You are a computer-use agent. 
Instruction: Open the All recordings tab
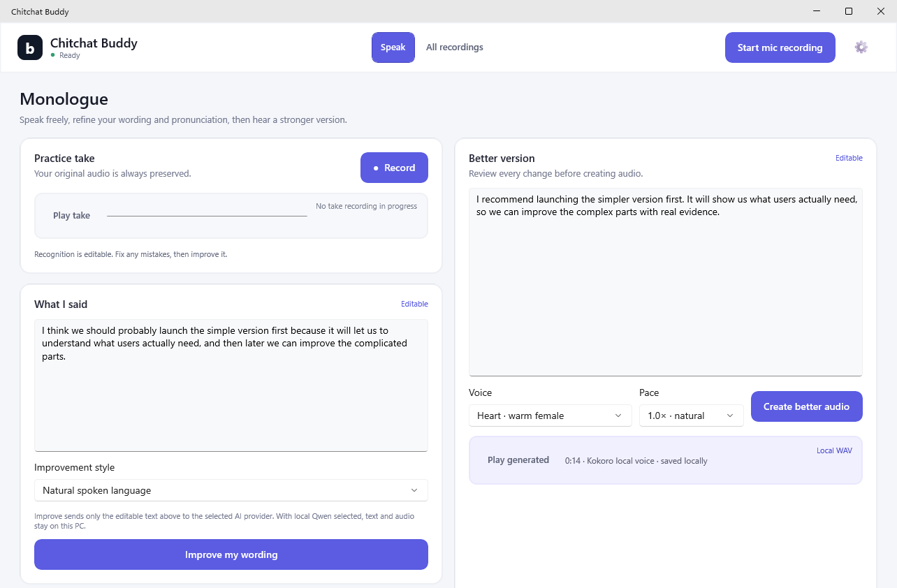455,47
